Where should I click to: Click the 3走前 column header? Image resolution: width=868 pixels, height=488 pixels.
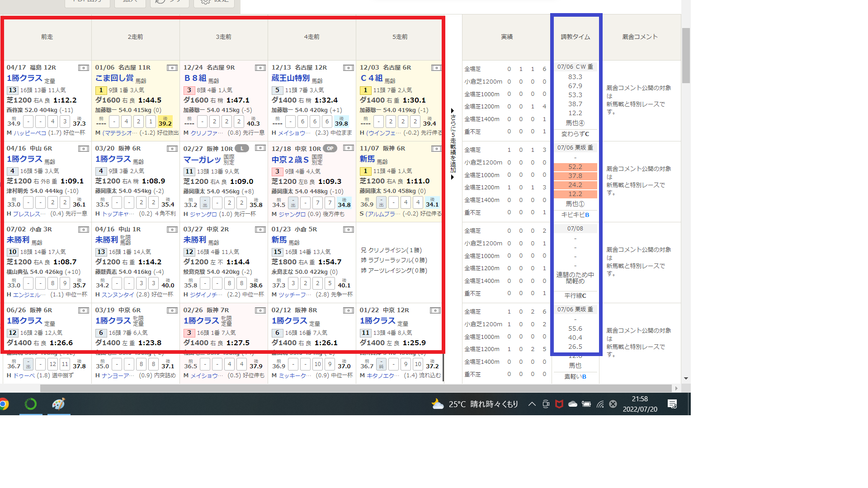click(x=223, y=37)
